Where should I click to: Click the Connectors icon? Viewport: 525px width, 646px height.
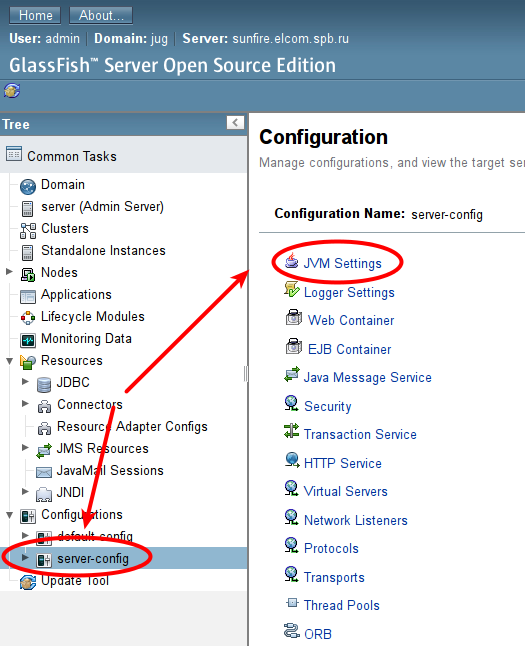tap(44, 407)
